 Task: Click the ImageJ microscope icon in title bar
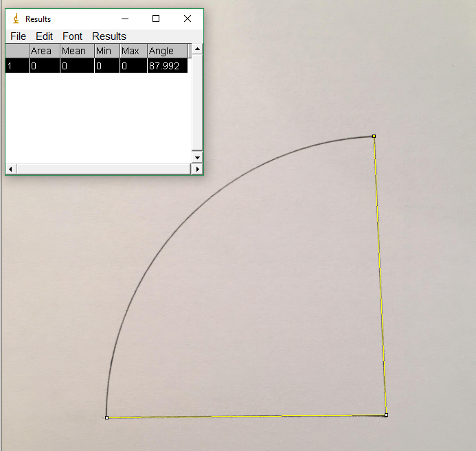tap(16, 19)
